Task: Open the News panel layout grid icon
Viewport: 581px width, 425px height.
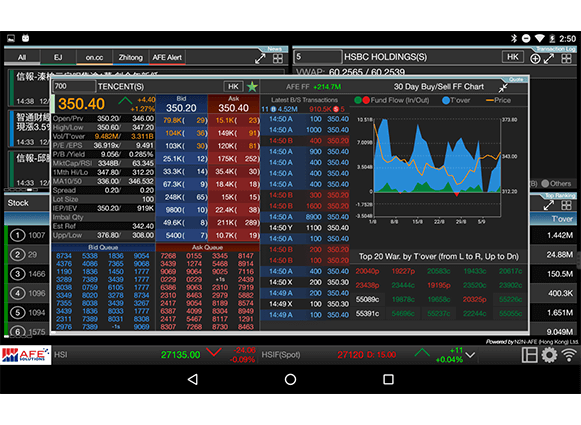Action: coord(278,59)
